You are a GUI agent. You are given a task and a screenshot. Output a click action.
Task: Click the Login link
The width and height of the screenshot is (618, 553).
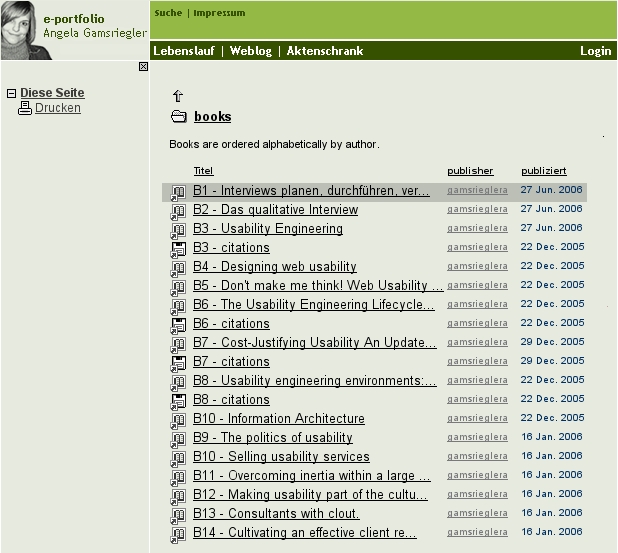(595, 51)
